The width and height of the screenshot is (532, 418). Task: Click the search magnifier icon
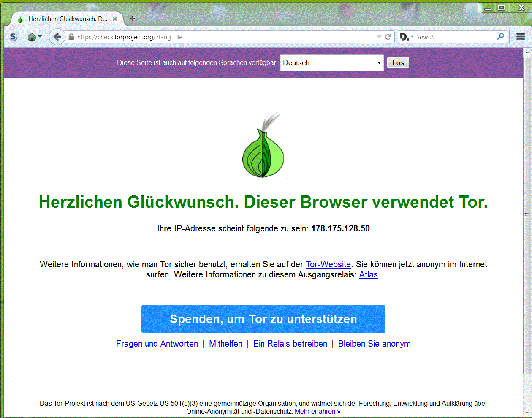coord(500,37)
